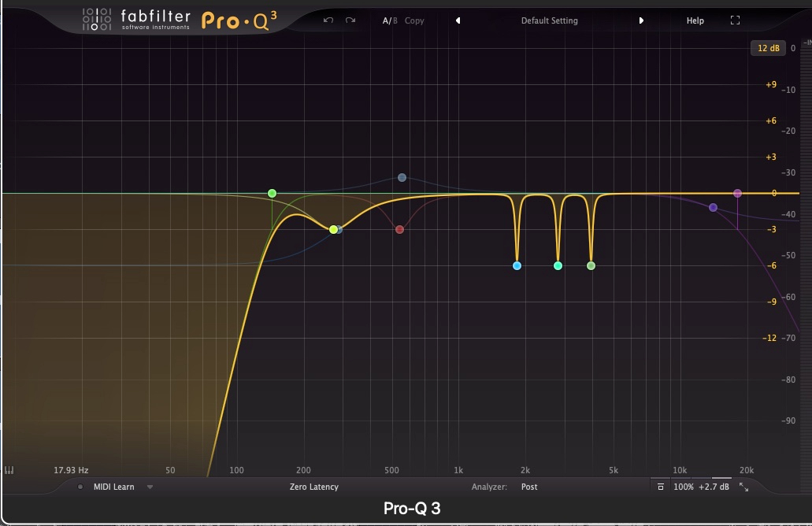Click the undo arrow icon
This screenshot has width=812, height=526.
tap(328, 20)
